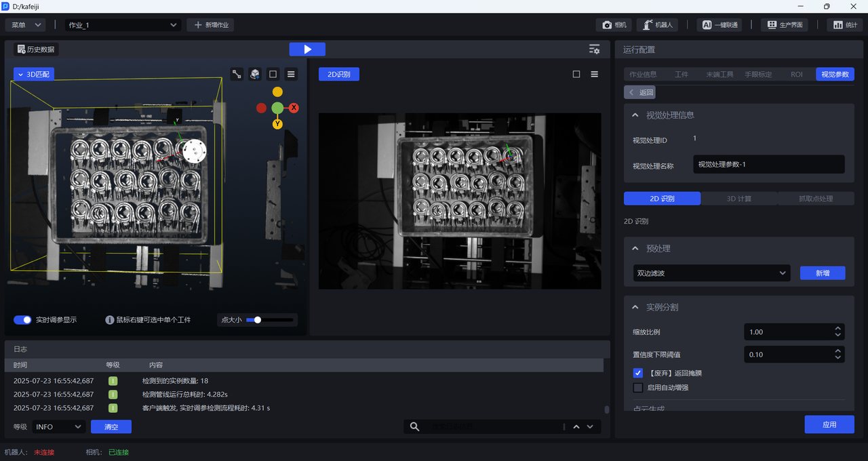Switch to the ROI tab
Image resolution: width=868 pixels, height=461 pixels.
tap(796, 75)
